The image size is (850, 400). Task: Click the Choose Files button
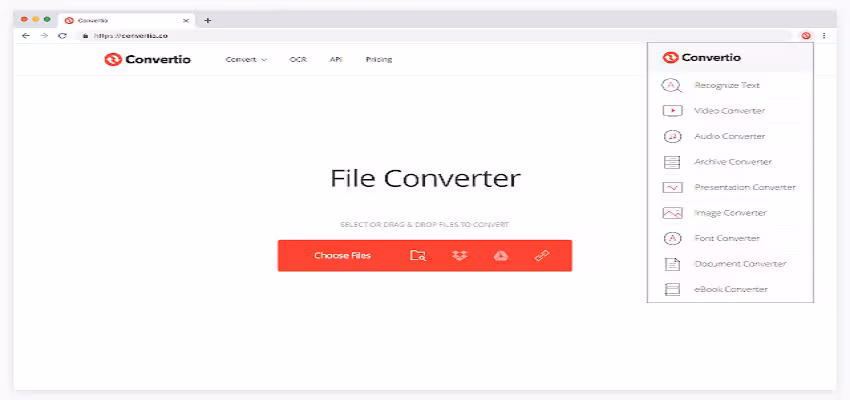(x=343, y=255)
